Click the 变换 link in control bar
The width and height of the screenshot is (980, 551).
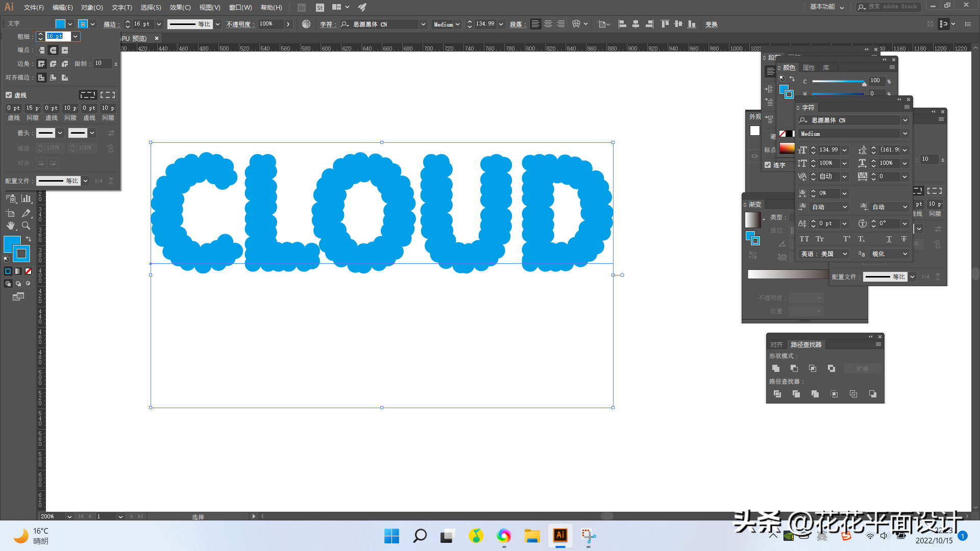click(x=711, y=24)
